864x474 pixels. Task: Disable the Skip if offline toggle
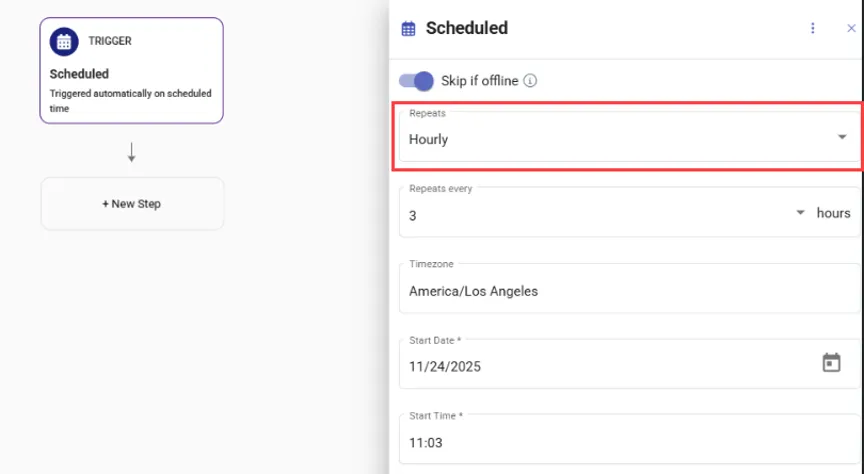click(x=416, y=81)
